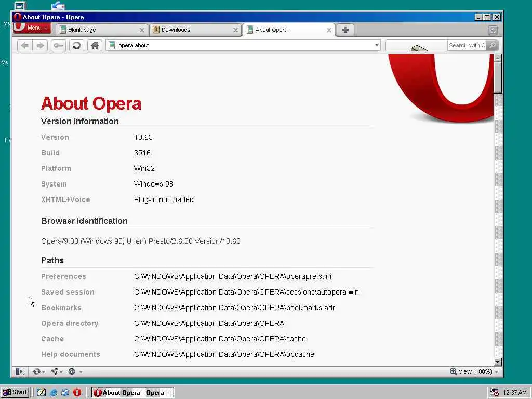The width and height of the screenshot is (532, 399).
Task: Go to the home page
Action: [95, 46]
